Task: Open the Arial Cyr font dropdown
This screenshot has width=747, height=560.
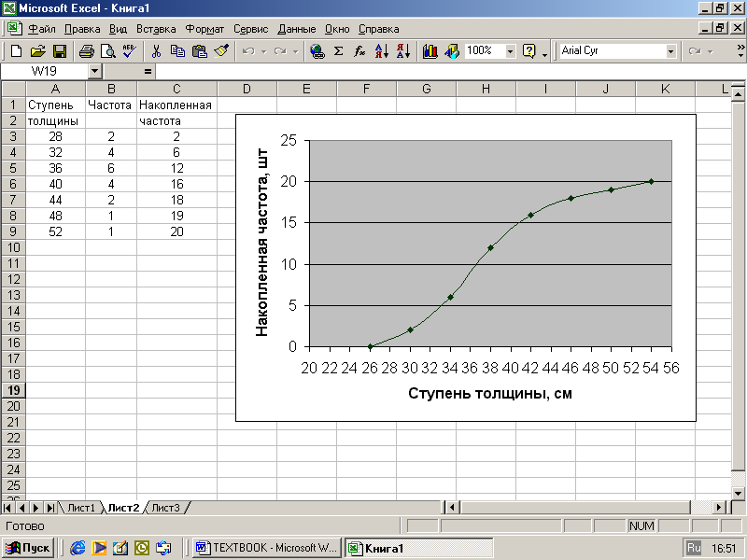Action: pyautogui.click(x=670, y=51)
